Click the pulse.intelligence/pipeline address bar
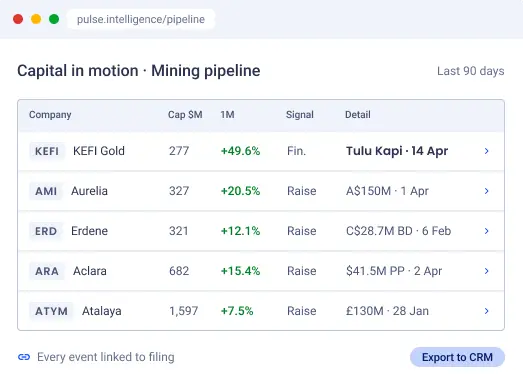The width and height of the screenshot is (523, 383). 141,19
